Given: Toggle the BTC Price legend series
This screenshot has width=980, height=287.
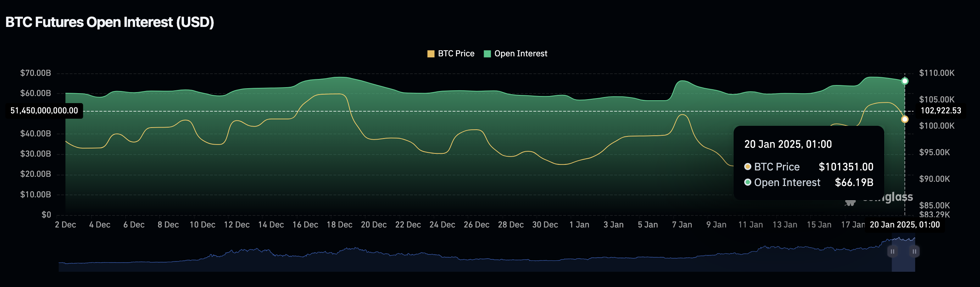Looking at the screenshot, I should [x=451, y=54].
